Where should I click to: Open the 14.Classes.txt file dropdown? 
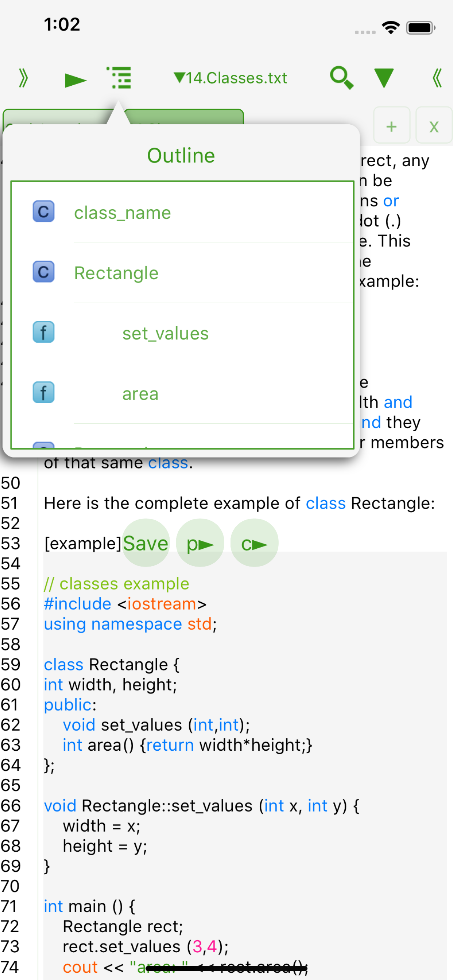tap(230, 78)
